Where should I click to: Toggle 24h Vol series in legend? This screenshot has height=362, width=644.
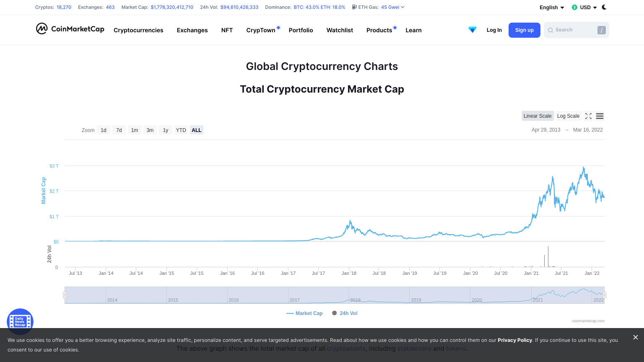(345, 313)
